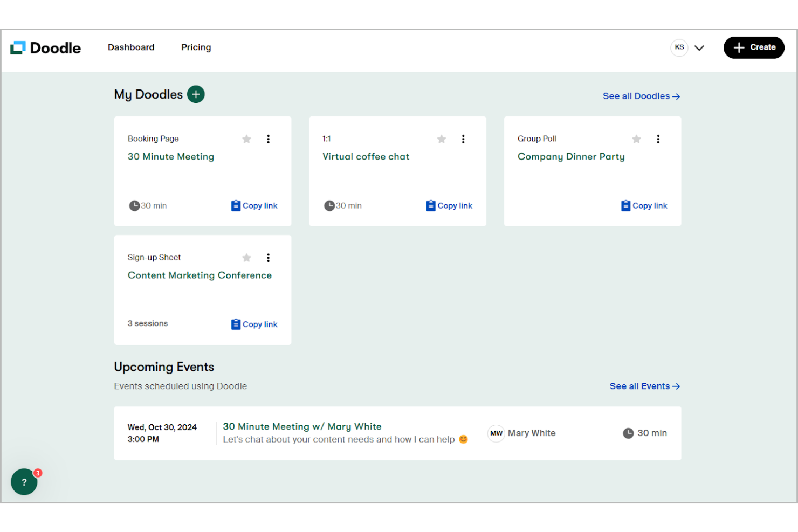Favorite the 30 Minute Meeting booking page
798x532 pixels.
coord(247,139)
